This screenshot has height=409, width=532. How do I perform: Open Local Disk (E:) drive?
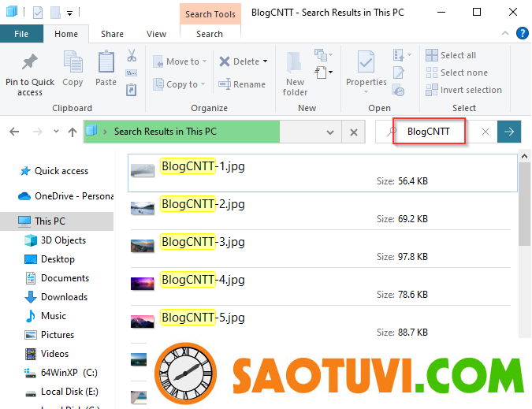pyautogui.click(x=61, y=392)
